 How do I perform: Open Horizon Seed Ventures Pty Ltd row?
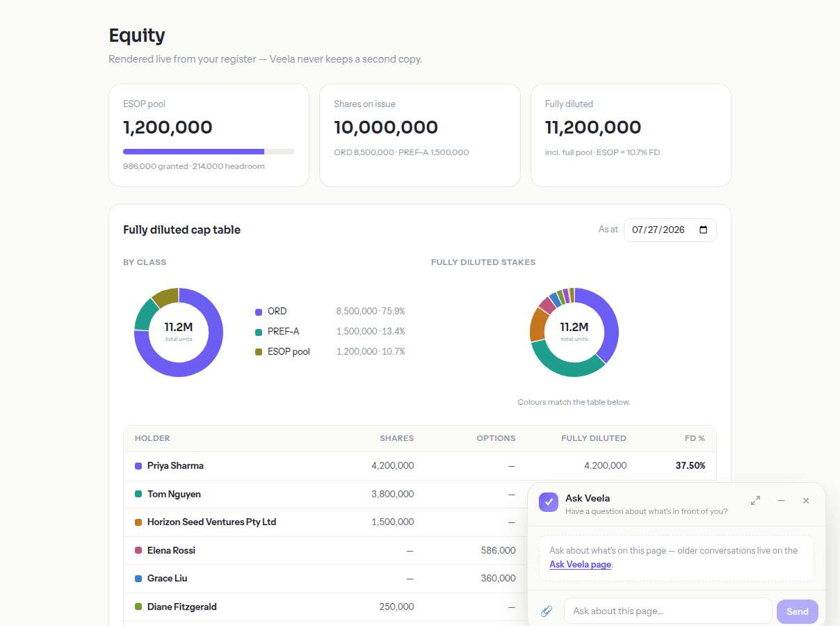click(325, 522)
